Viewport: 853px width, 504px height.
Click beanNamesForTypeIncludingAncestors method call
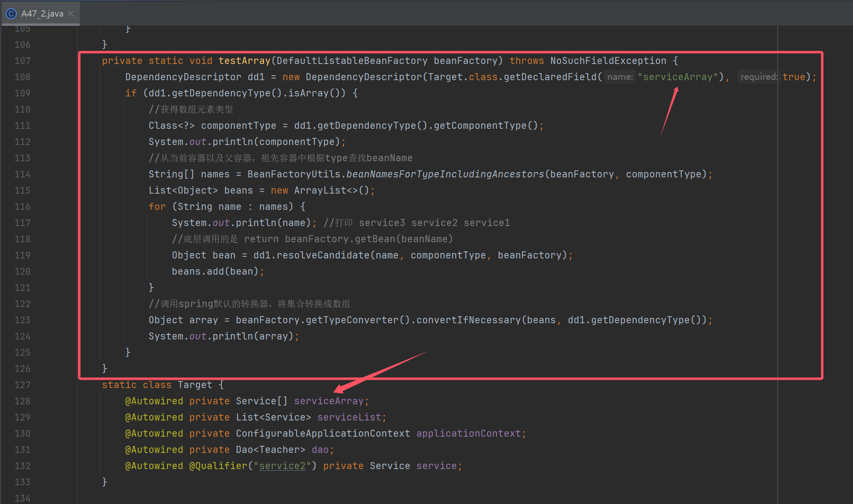(x=445, y=174)
